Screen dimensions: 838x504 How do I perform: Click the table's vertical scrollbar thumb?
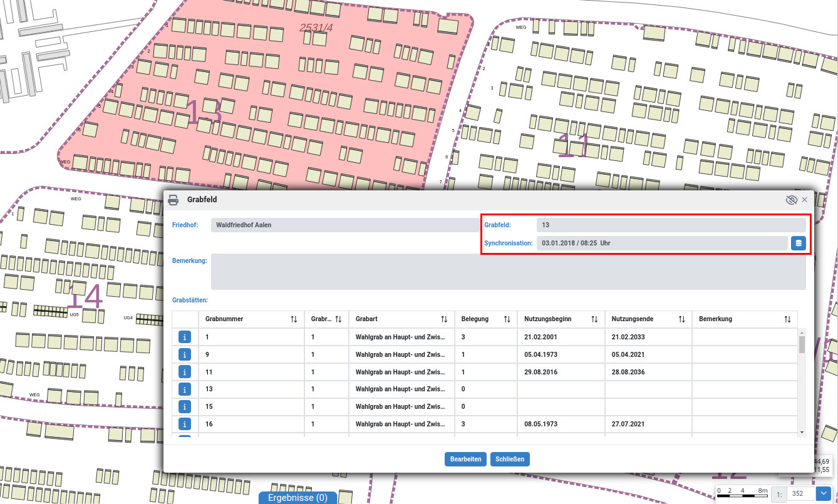pyautogui.click(x=802, y=344)
